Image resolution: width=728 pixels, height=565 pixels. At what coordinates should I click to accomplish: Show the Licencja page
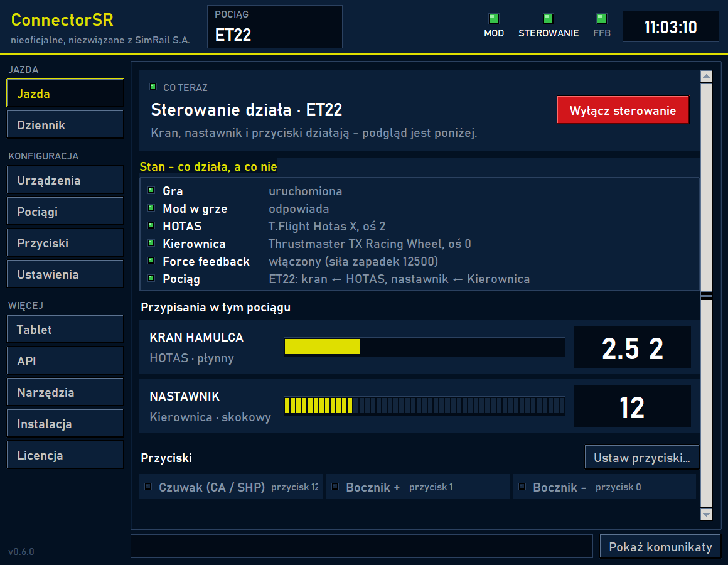[65, 455]
